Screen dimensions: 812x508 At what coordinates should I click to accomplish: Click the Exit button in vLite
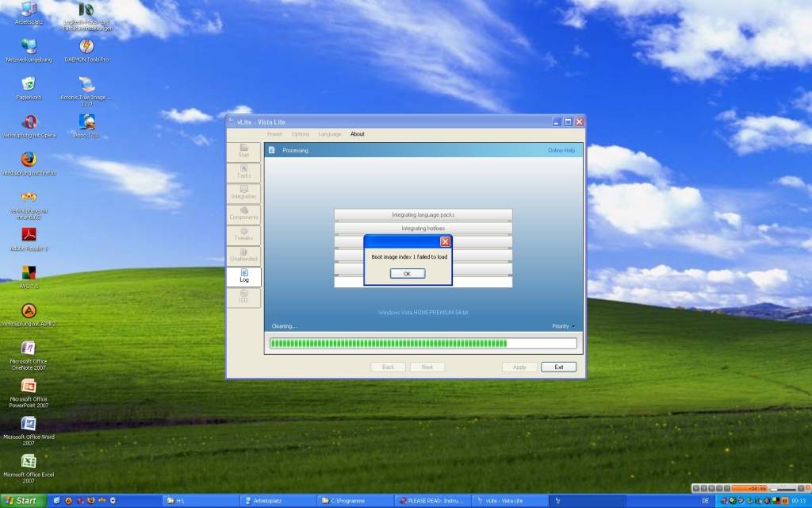tap(559, 367)
